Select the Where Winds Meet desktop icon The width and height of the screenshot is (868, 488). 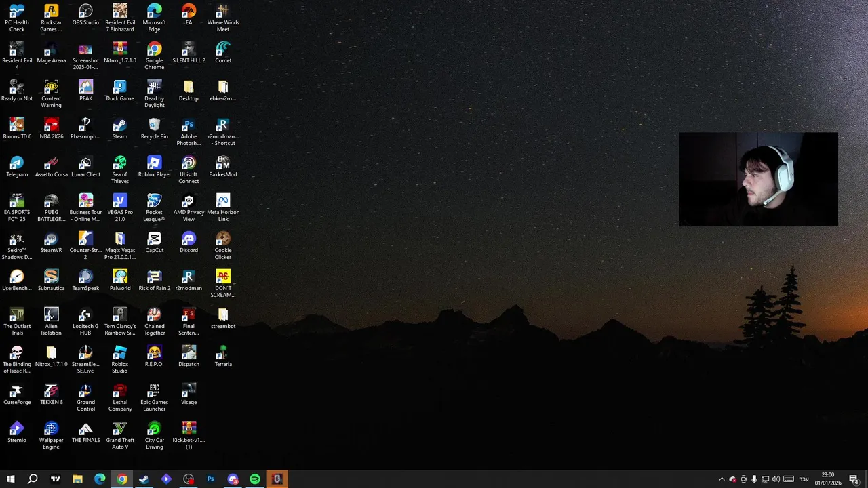[x=223, y=18]
